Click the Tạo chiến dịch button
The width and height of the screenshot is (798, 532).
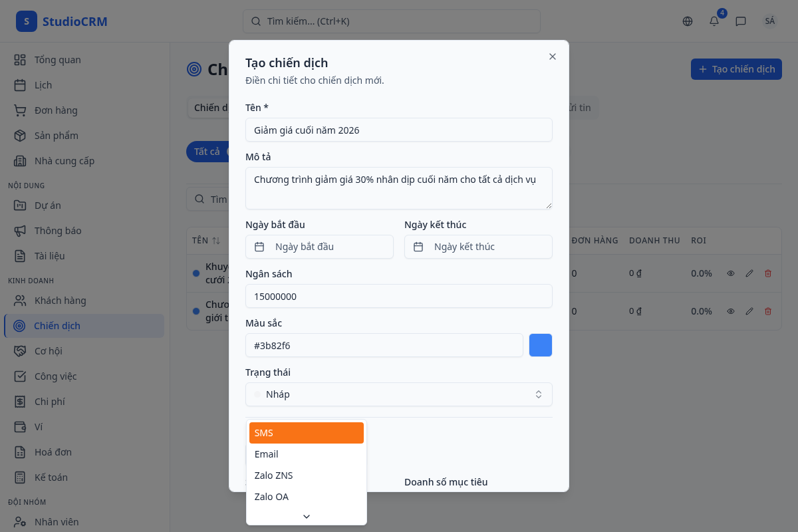[x=736, y=69]
